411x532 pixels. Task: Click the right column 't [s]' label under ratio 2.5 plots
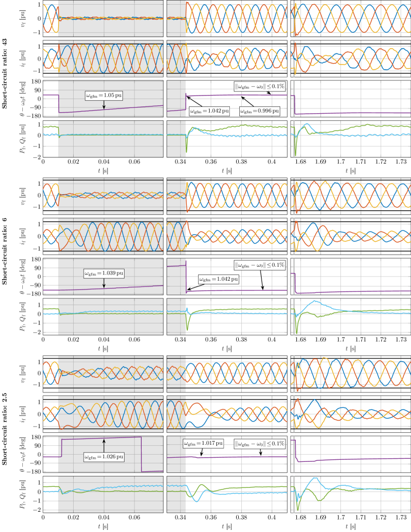tap(351, 526)
